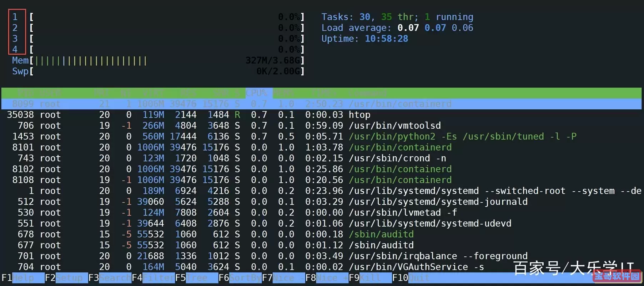Select the irqbalance --foreground row
This screenshot has height=286, width=644.
(321, 256)
